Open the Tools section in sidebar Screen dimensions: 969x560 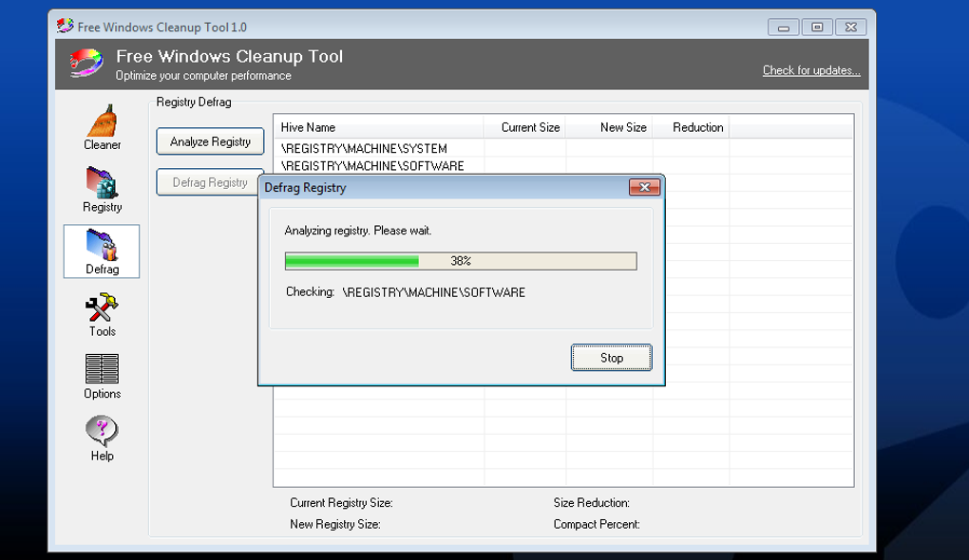[102, 314]
